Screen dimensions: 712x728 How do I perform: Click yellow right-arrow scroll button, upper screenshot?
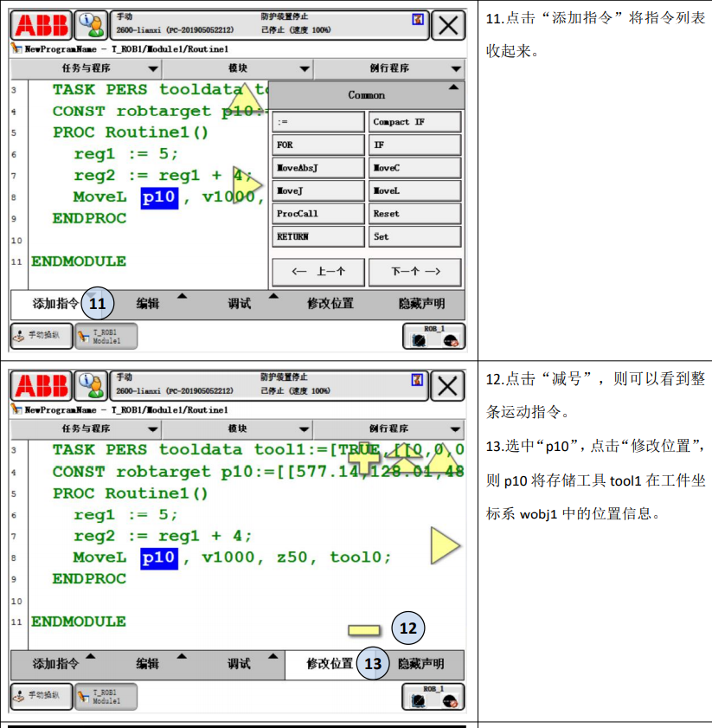(247, 184)
